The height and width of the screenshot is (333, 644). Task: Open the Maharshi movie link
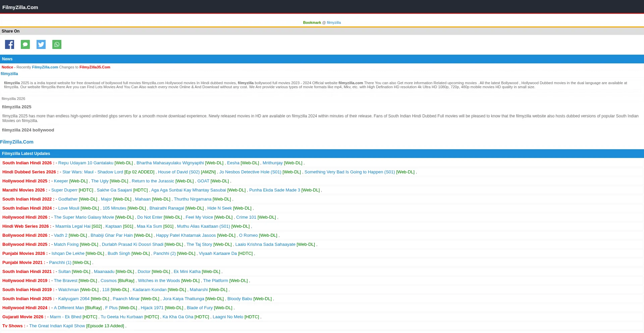pyautogui.click(x=199, y=290)
